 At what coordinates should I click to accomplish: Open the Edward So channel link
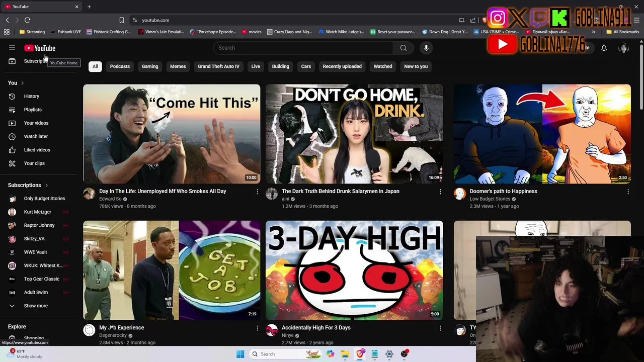coord(110,199)
